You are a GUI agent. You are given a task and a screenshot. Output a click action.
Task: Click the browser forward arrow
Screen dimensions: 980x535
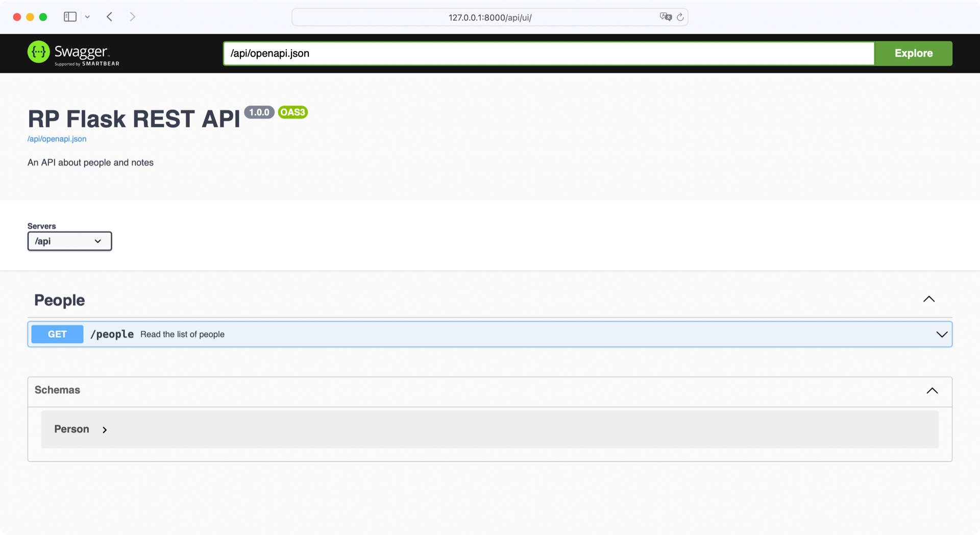[132, 16]
